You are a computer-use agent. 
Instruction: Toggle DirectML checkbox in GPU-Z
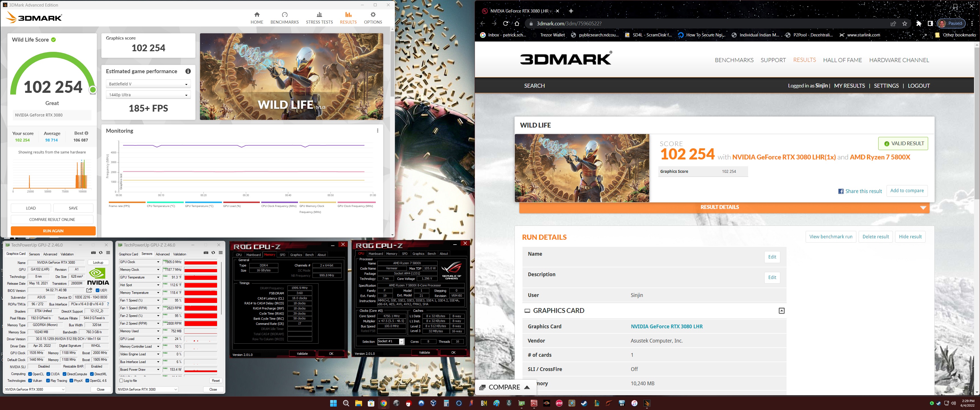pos(92,374)
